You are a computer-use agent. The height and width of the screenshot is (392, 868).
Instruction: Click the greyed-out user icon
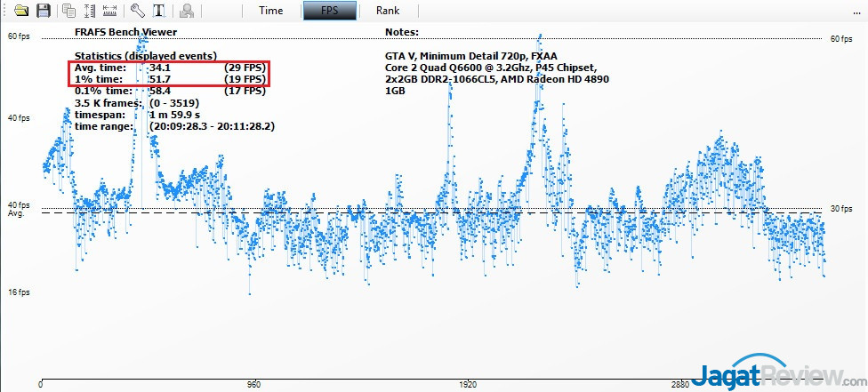pyautogui.click(x=187, y=12)
